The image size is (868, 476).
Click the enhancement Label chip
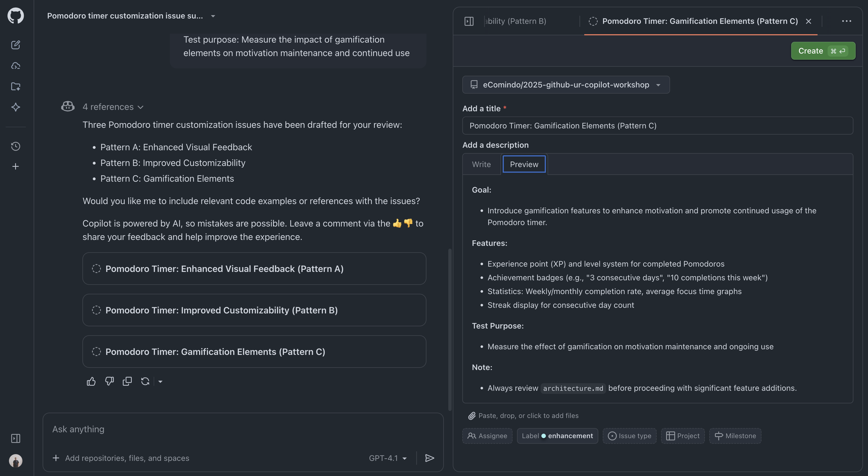(557, 436)
